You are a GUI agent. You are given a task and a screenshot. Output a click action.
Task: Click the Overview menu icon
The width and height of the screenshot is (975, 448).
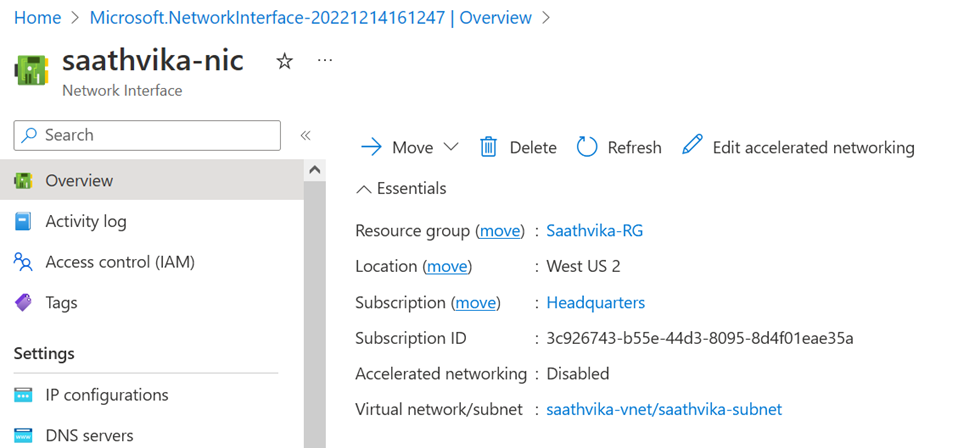click(23, 181)
